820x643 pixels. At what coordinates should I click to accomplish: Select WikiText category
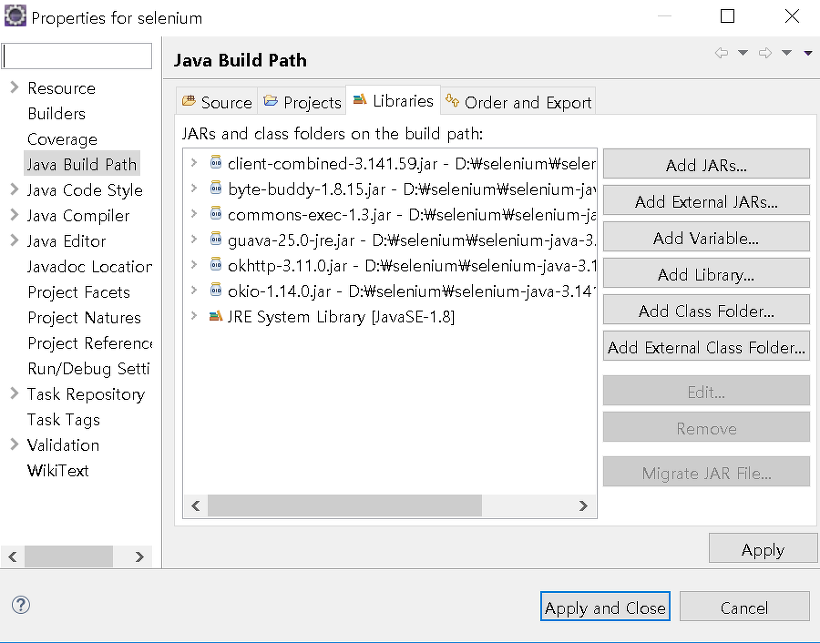pos(58,470)
